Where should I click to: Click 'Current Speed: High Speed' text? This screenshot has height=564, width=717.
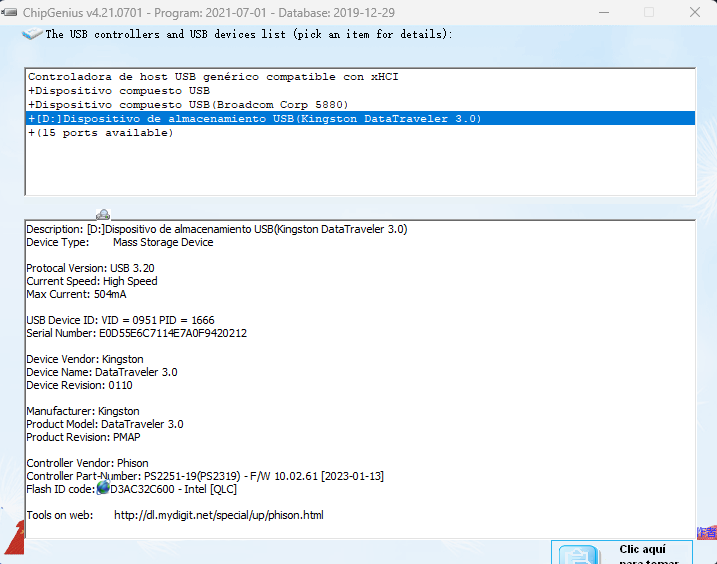pyautogui.click(x=92, y=281)
